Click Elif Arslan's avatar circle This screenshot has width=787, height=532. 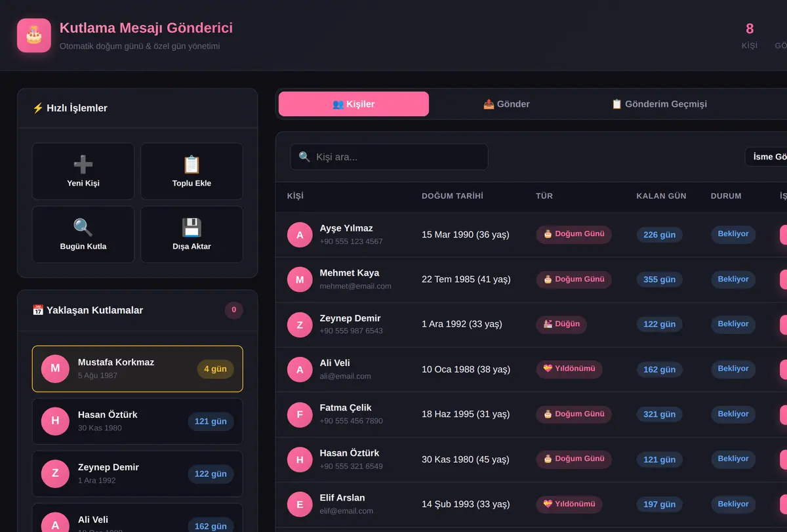click(300, 504)
